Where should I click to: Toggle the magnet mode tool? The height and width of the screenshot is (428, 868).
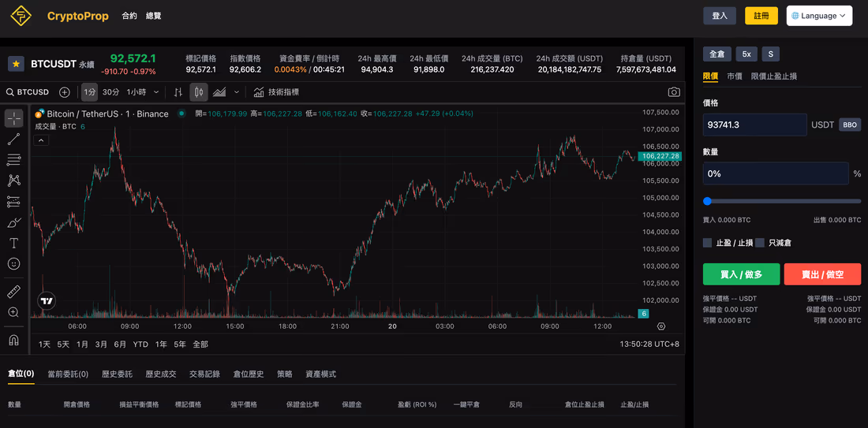point(14,340)
